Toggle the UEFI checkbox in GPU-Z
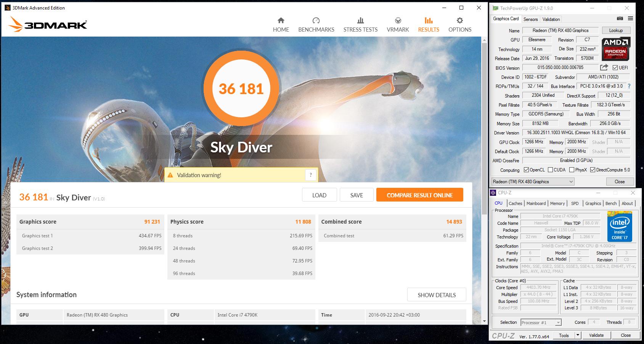Image resolution: width=644 pixels, height=344 pixels. tap(615, 68)
